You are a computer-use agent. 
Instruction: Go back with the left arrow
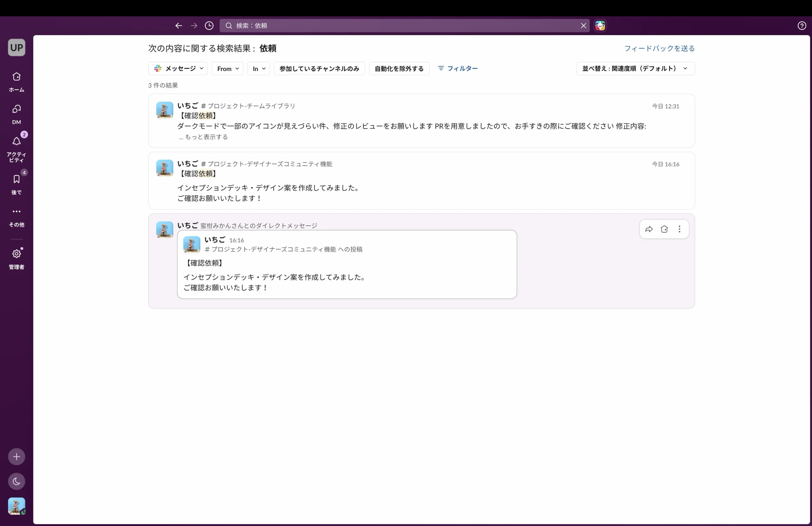pyautogui.click(x=178, y=26)
